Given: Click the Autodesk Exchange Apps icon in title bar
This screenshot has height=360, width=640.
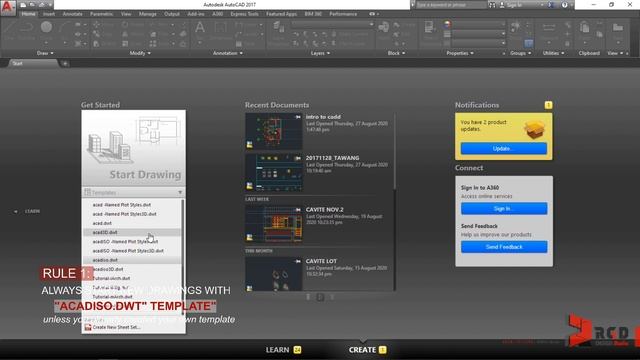Looking at the screenshot, I should point(550,5).
